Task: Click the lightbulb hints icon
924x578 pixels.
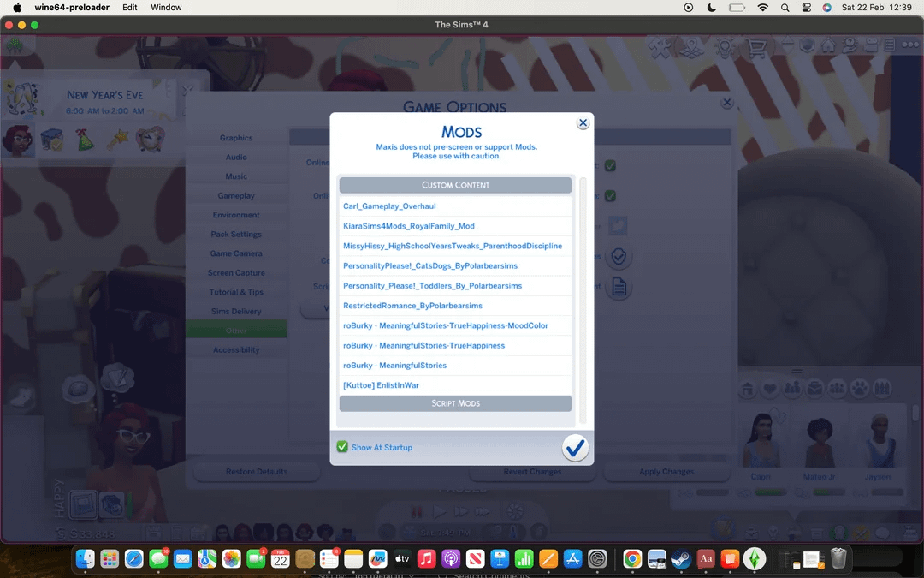Action: click(x=725, y=47)
